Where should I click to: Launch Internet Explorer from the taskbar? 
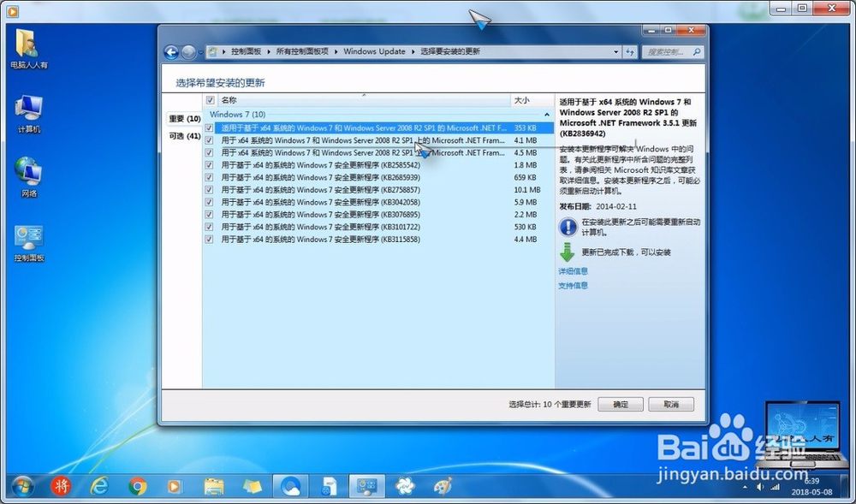click(98, 485)
